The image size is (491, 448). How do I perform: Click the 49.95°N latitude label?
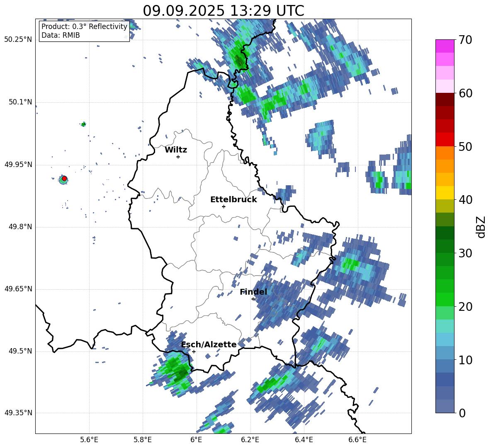pyautogui.click(x=18, y=165)
